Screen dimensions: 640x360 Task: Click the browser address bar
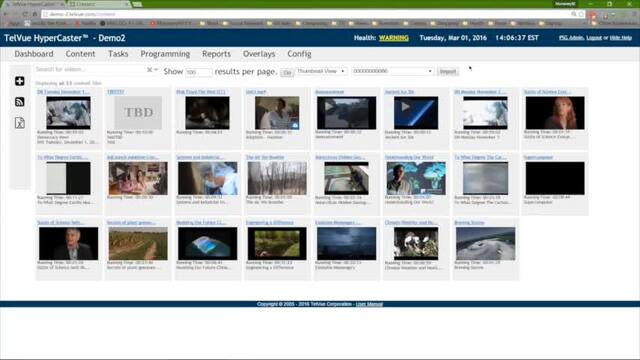click(x=306, y=14)
